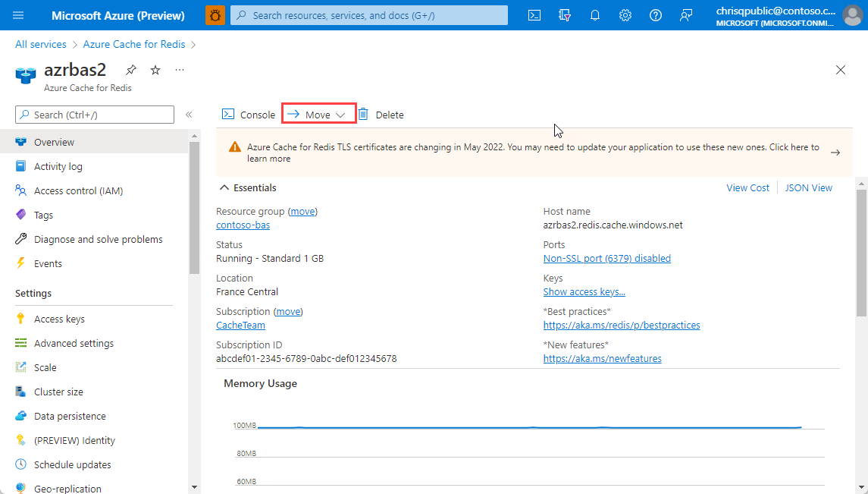This screenshot has width=868, height=494.
Task: Delete the cache using the trash icon
Action: click(382, 114)
